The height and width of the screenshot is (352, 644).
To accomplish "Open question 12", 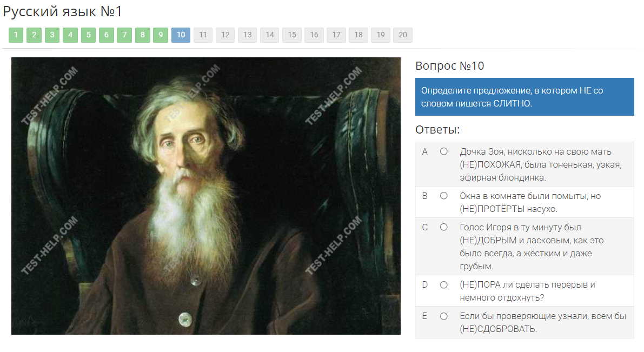I will click(x=225, y=35).
